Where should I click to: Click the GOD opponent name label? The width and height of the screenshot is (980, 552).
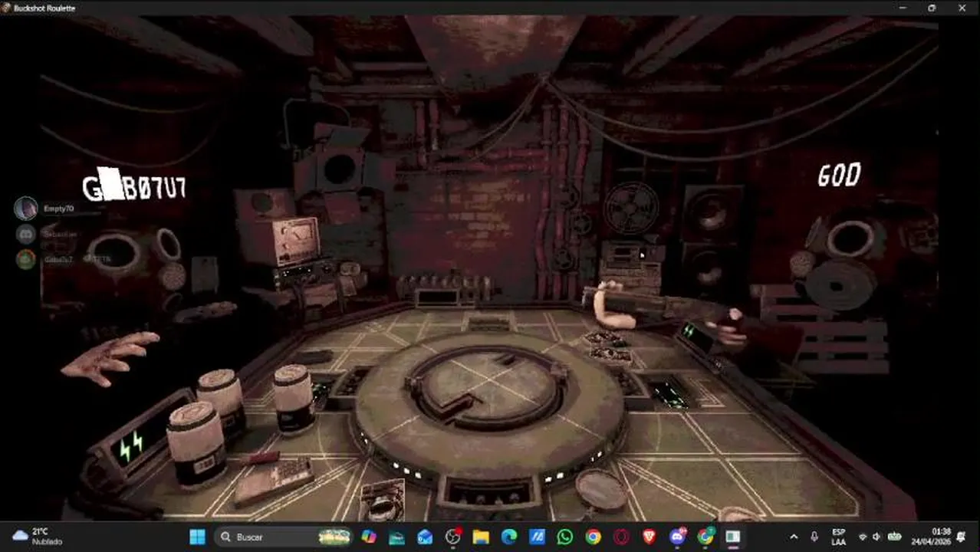click(839, 176)
